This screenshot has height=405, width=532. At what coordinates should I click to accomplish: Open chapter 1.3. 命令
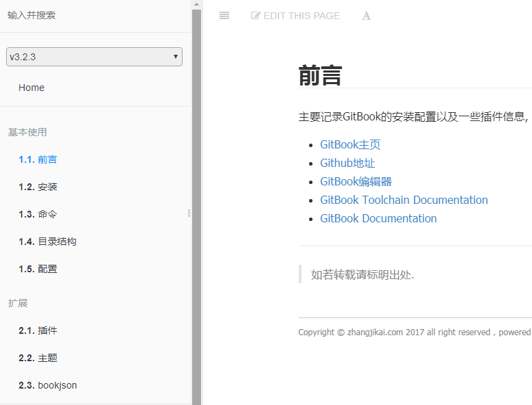(38, 214)
